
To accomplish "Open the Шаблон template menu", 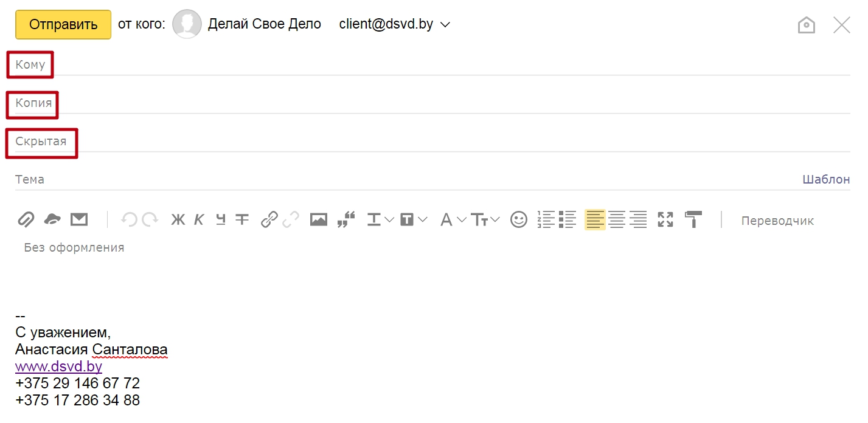I will pyautogui.click(x=826, y=179).
